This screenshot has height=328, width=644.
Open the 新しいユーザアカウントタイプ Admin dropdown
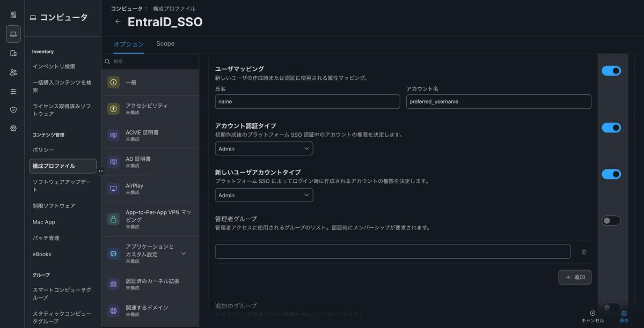pyautogui.click(x=264, y=195)
